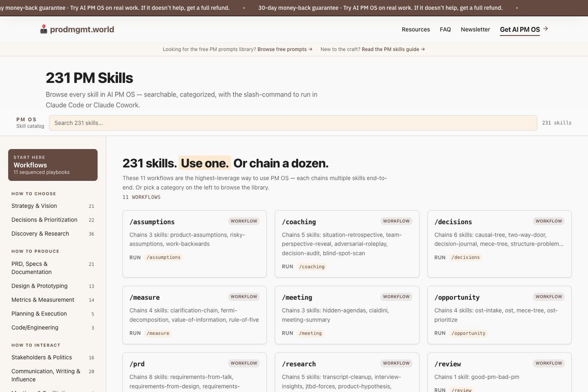Select Communication, Writing & Influence category
Screen dimensions: 588x392
pyautogui.click(x=53, y=375)
